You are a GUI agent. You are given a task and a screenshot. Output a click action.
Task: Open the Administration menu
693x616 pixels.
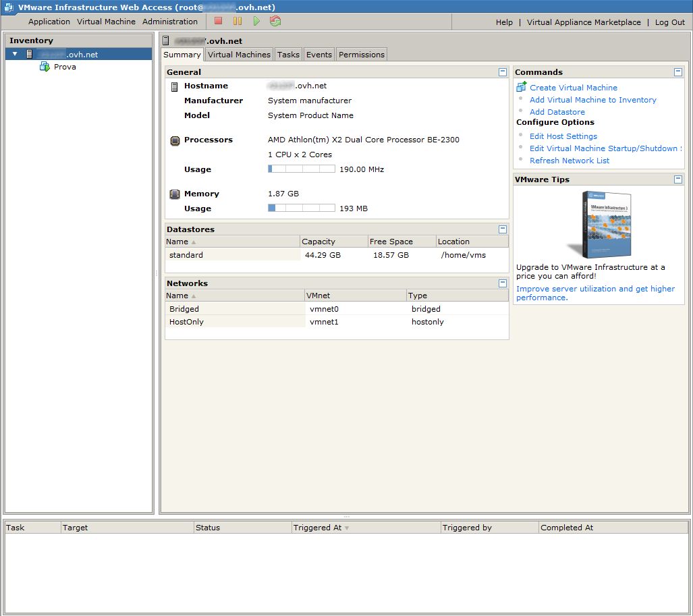coord(170,22)
